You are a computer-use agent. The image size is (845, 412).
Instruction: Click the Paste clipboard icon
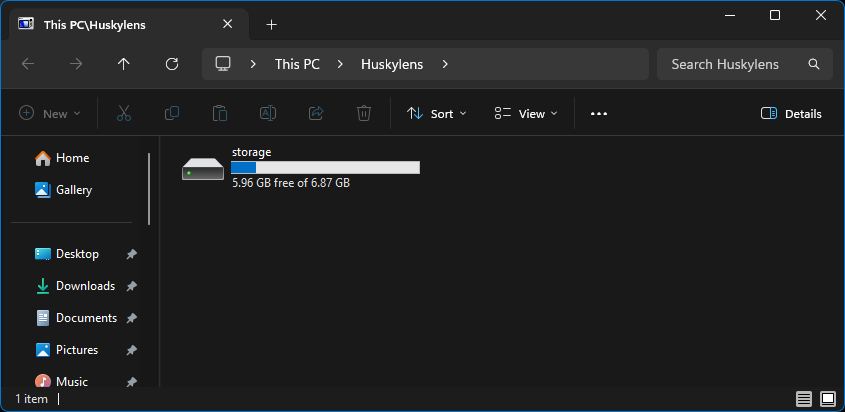[220, 114]
